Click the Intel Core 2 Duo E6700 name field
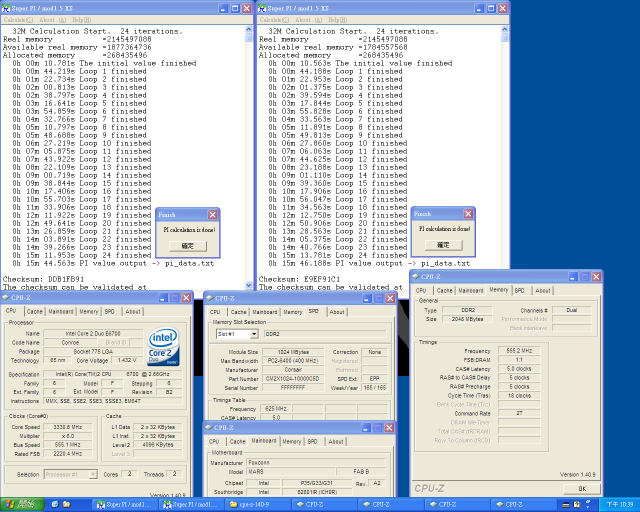640x512 pixels. [x=93, y=334]
